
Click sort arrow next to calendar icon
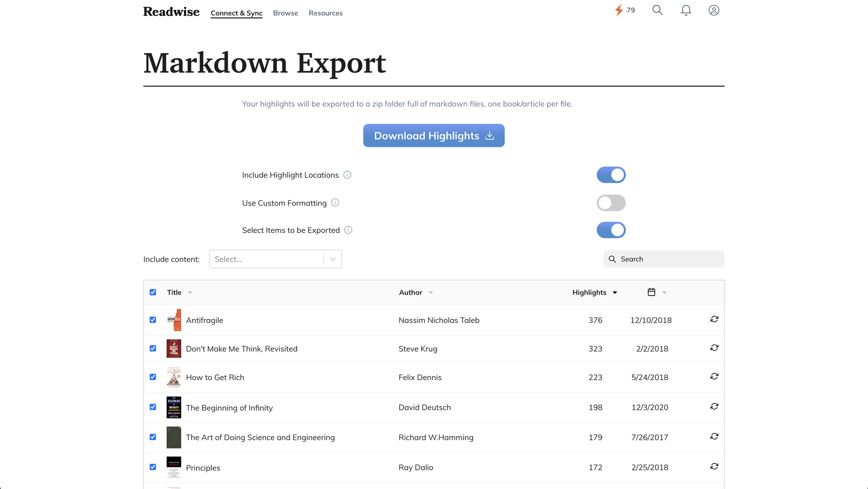click(664, 293)
